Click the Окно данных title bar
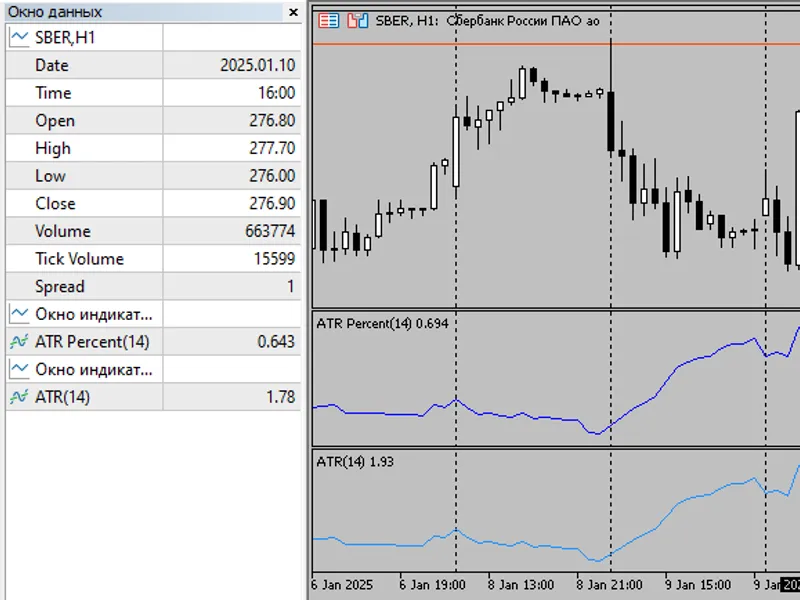The height and width of the screenshot is (600, 800). click(144, 12)
